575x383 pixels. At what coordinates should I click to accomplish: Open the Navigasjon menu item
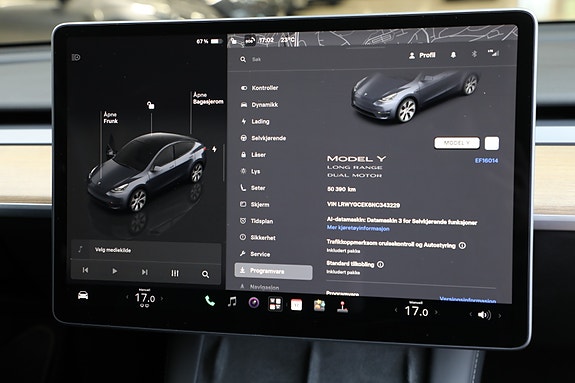tap(260, 287)
